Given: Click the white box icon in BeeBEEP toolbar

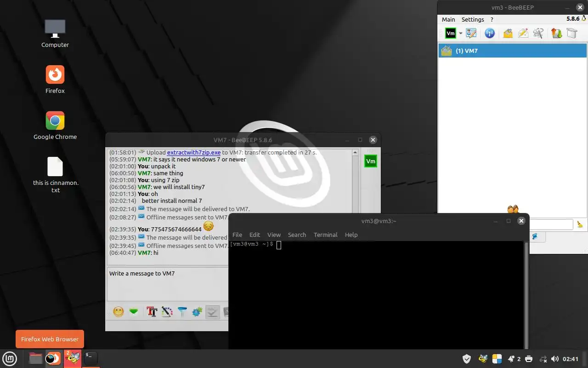Looking at the screenshot, I should coord(571,33).
